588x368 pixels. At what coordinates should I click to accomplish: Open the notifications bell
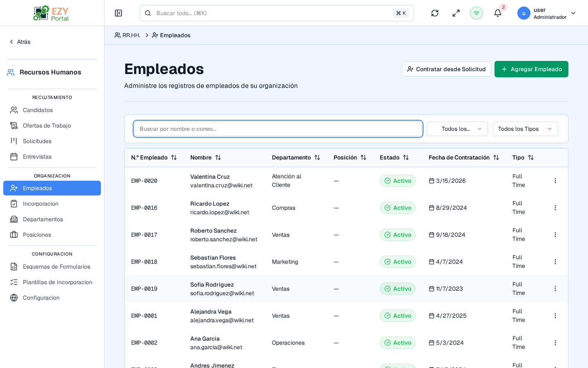(x=498, y=13)
